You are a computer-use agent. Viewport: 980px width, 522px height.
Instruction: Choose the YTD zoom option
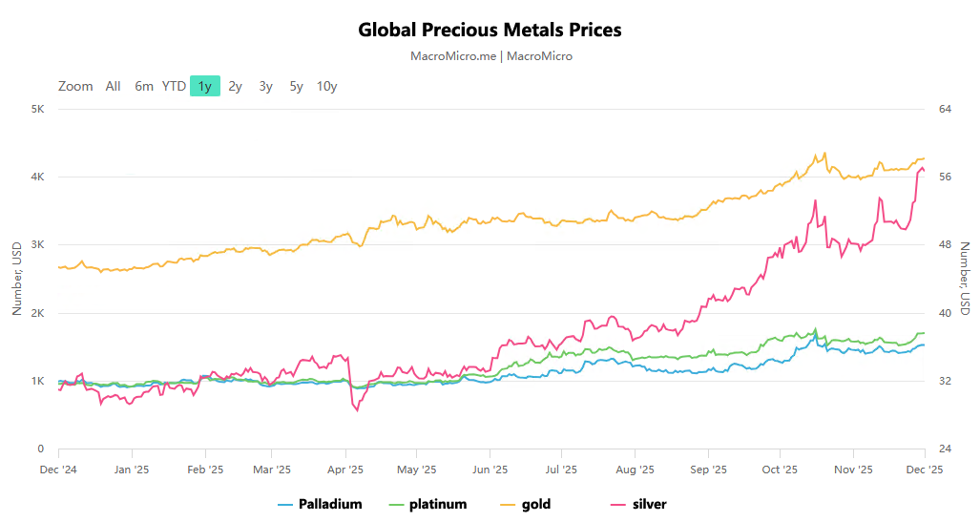click(x=174, y=86)
